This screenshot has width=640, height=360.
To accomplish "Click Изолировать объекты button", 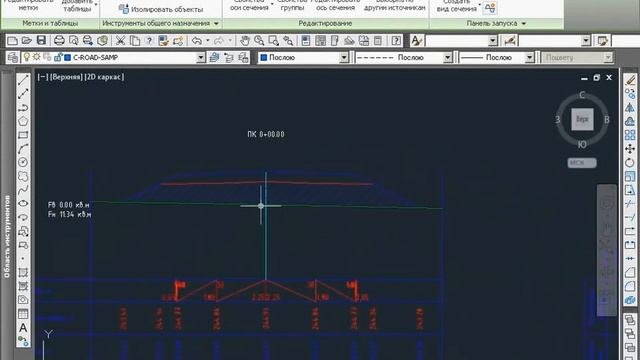I will [161, 9].
